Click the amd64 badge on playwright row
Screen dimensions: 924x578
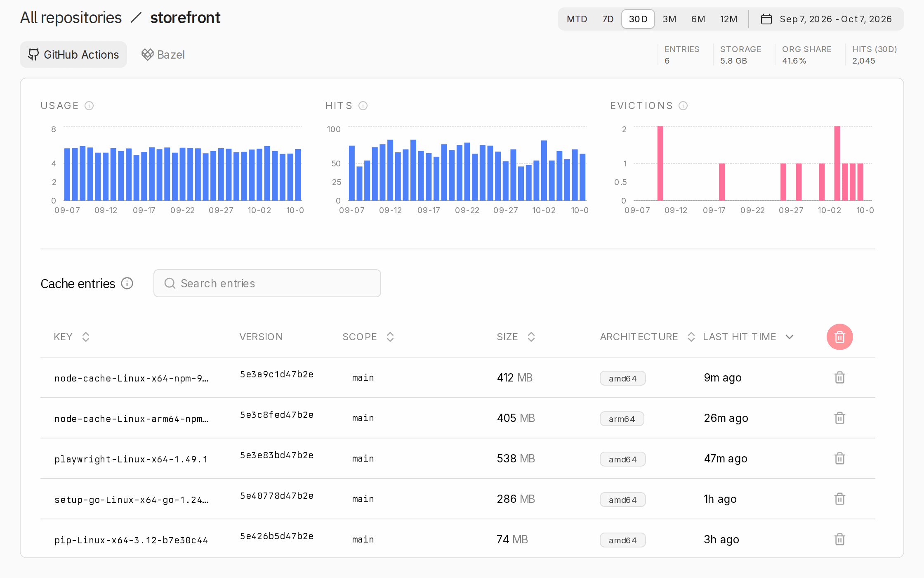pyautogui.click(x=623, y=459)
